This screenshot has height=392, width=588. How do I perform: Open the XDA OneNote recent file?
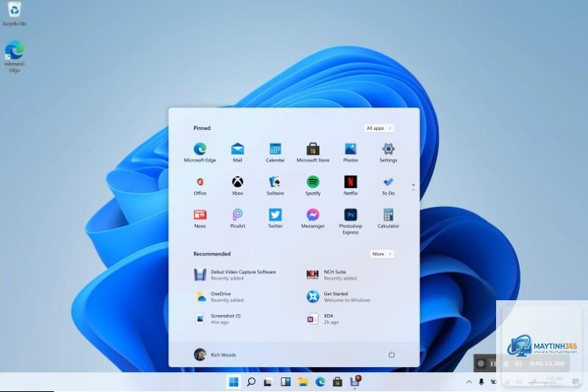[x=323, y=319]
